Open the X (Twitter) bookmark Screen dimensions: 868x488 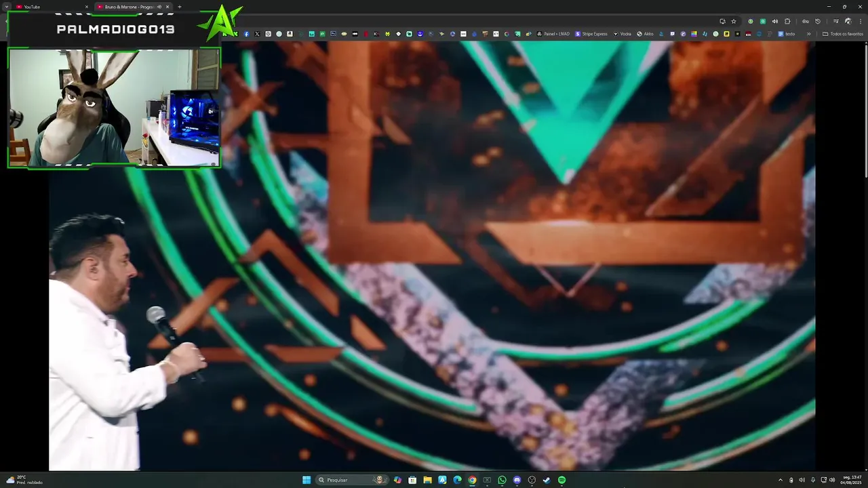[257, 34]
